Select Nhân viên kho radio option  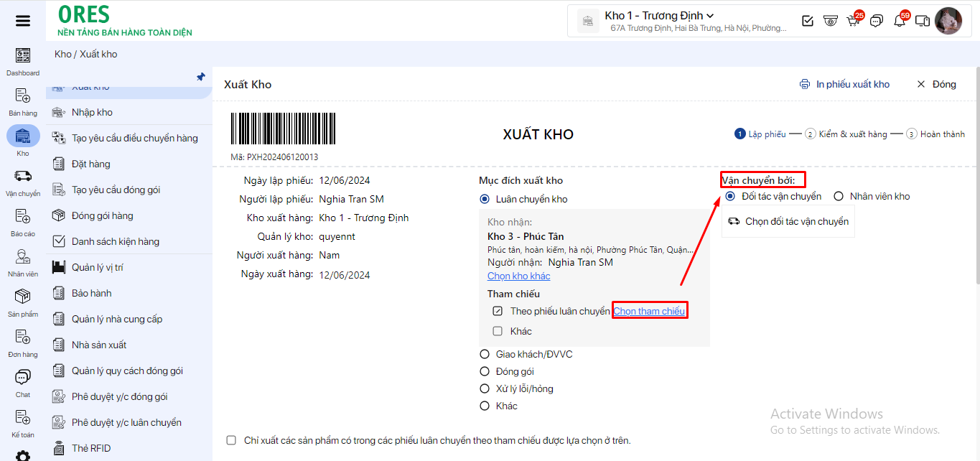coord(838,196)
